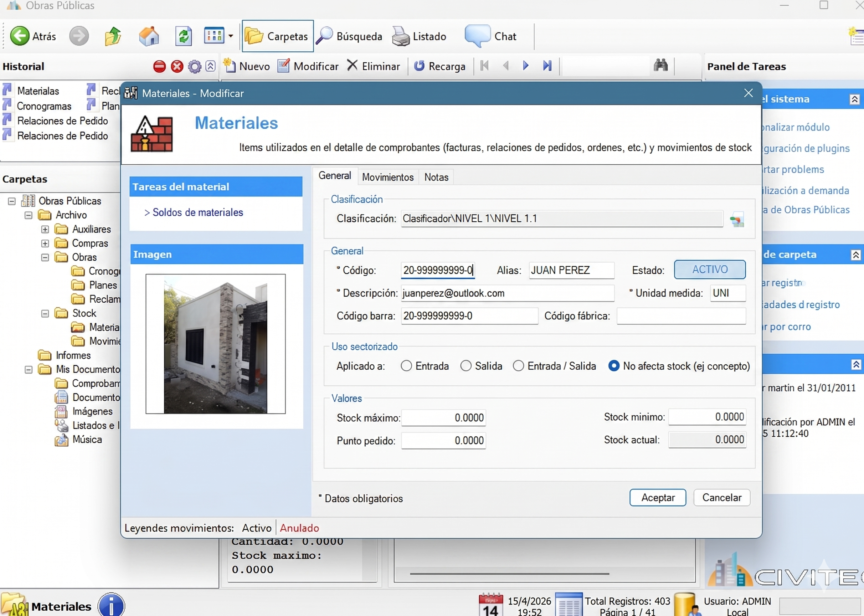
Task: Click the grey forward arrow icon
Action: click(x=79, y=36)
